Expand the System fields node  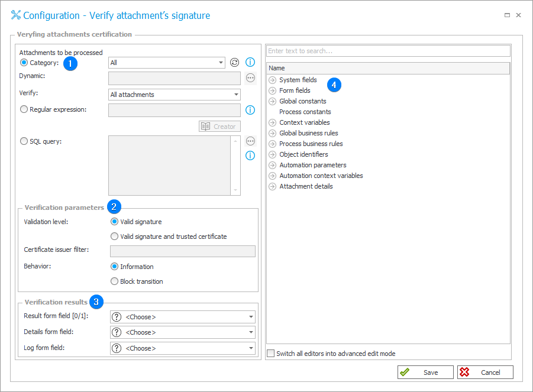tap(272, 80)
